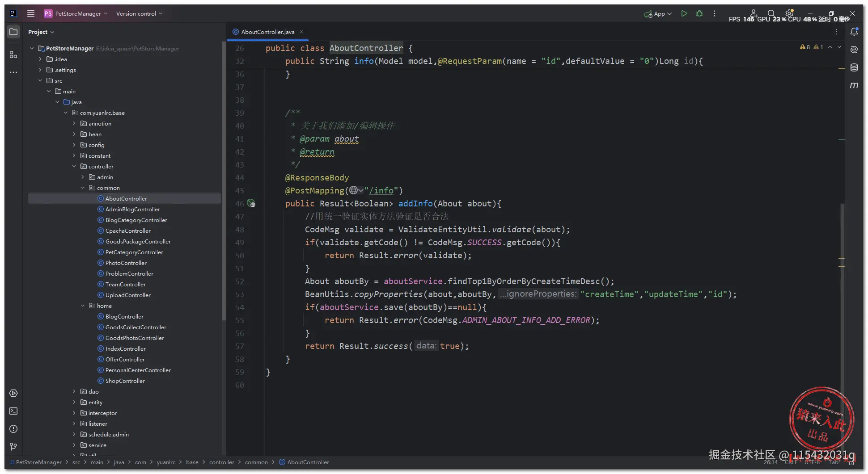Open the Database tool window

[854, 67]
